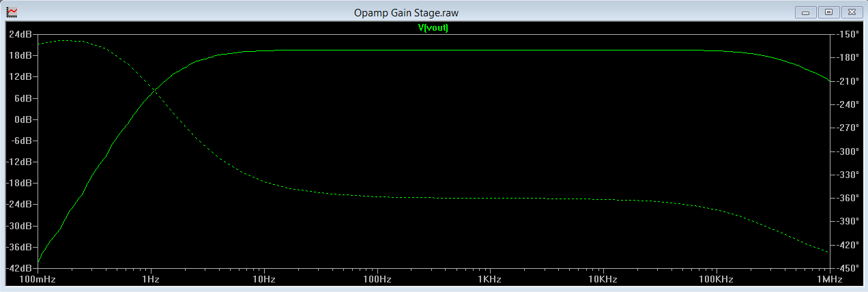Click the 1Hz frequency axis label
The height and width of the screenshot is (292, 868).
point(151,280)
